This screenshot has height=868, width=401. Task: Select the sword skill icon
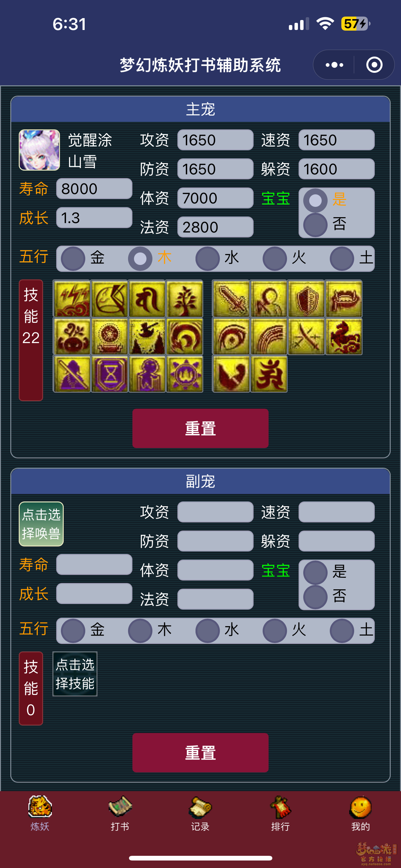(231, 299)
